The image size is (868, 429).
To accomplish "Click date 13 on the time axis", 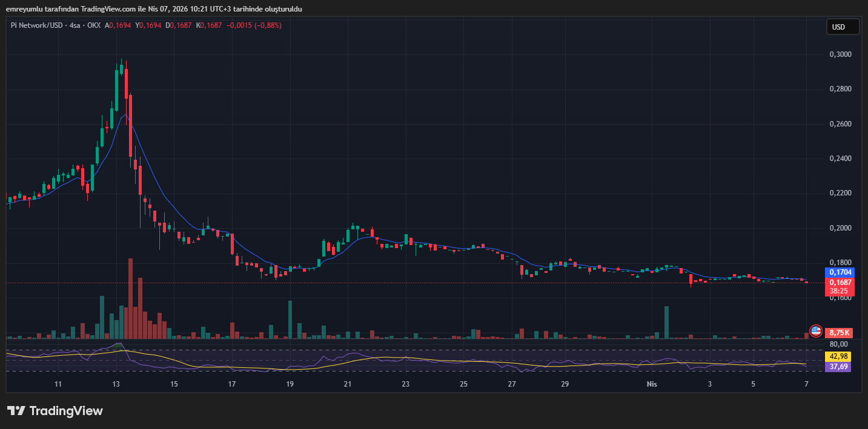I will (116, 384).
